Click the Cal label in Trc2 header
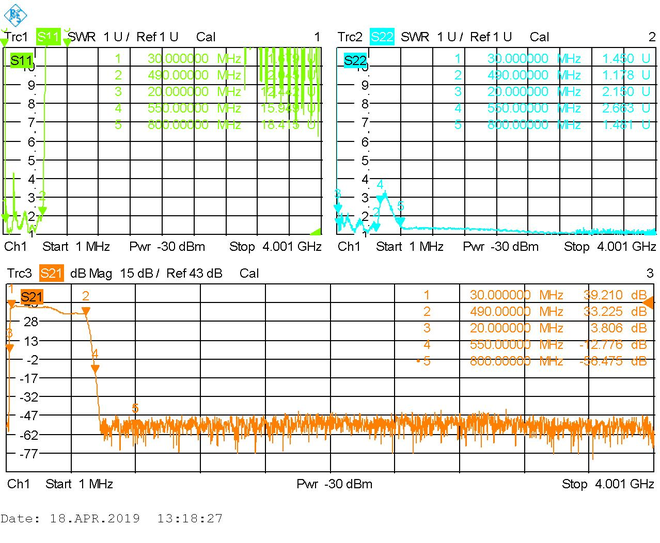The image size is (660, 543). click(539, 37)
